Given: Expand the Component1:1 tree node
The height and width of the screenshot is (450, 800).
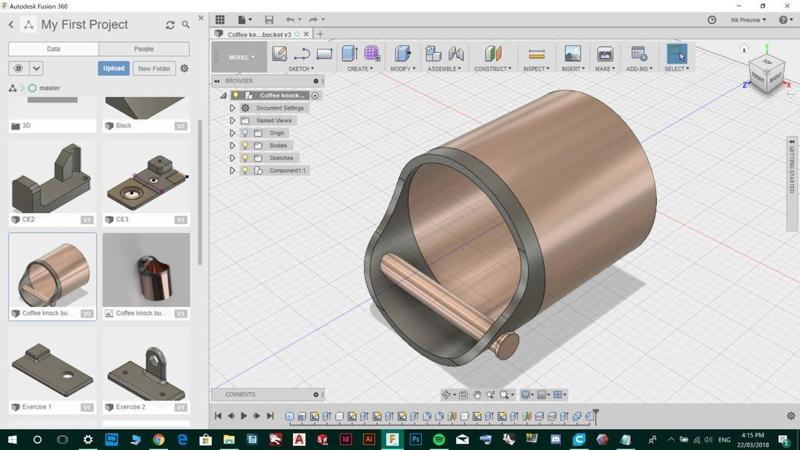Looking at the screenshot, I should (x=233, y=171).
